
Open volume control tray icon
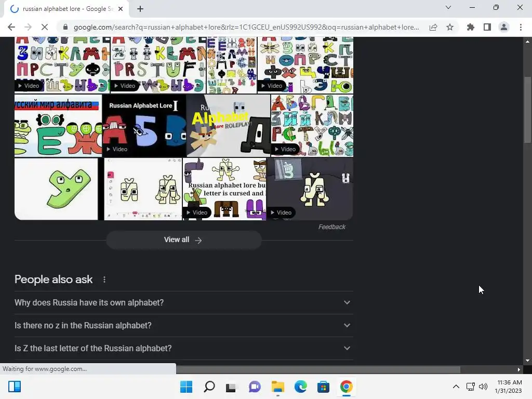[x=483, y=387]
